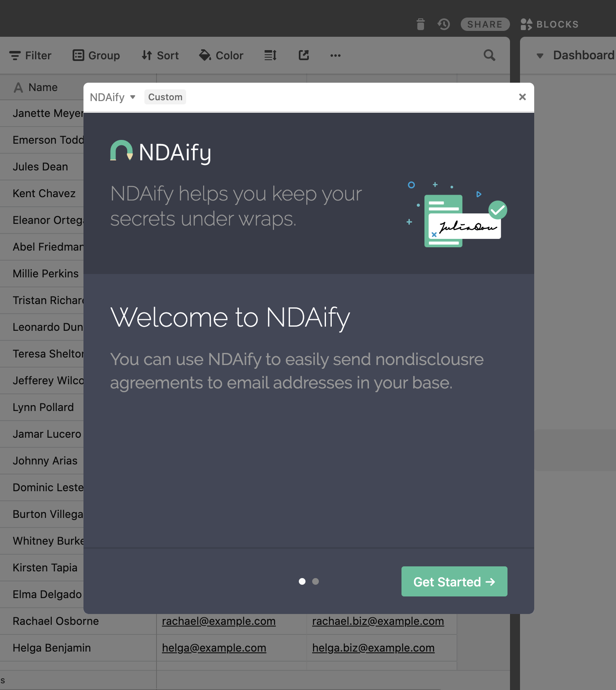Open the Color paint bucket options
The image size is (616, 690).
221,56
